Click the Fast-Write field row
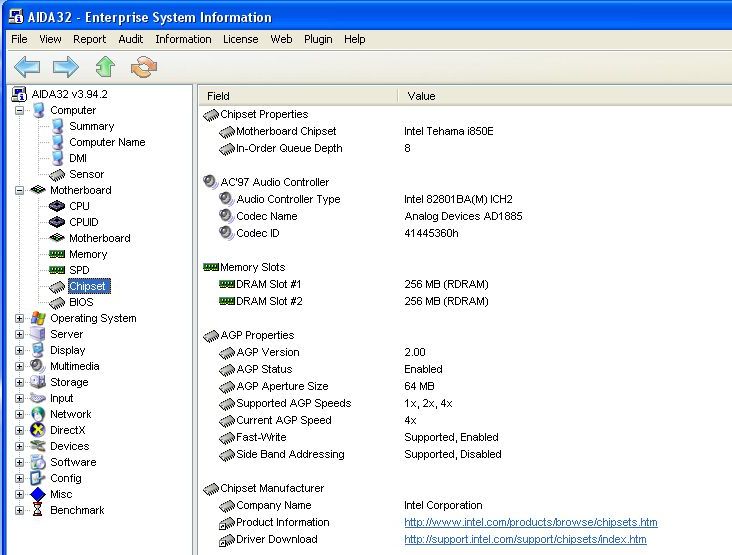This screenshot has height=555, width=732. (261, 437)
